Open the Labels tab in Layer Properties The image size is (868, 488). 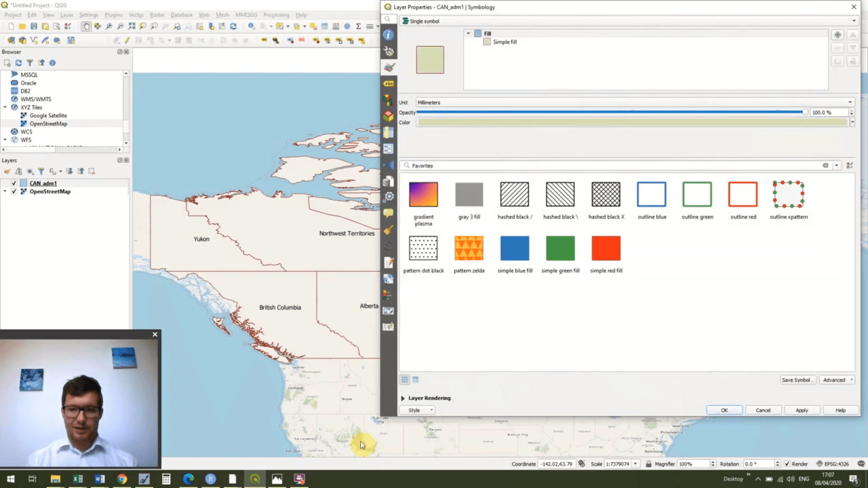pos(388,83)
